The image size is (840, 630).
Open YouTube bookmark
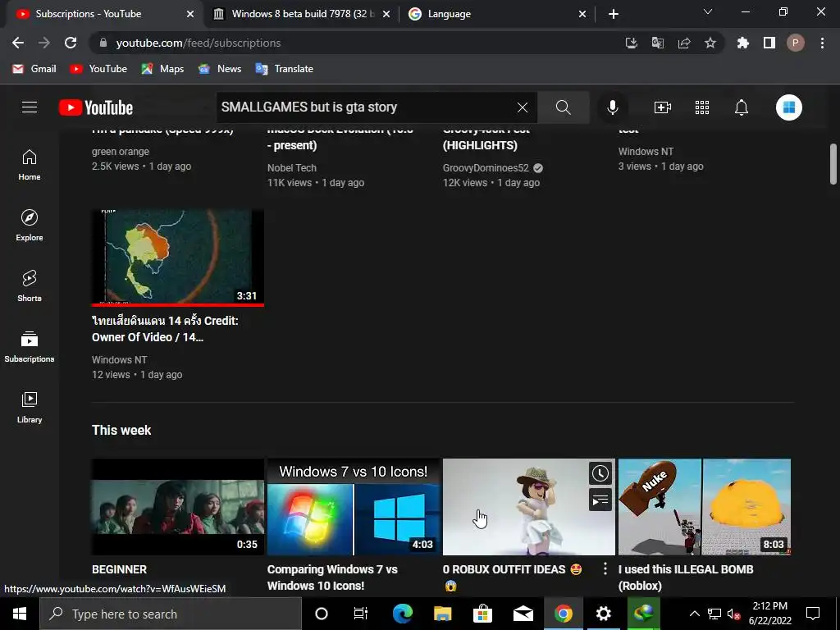coord(98,69)
